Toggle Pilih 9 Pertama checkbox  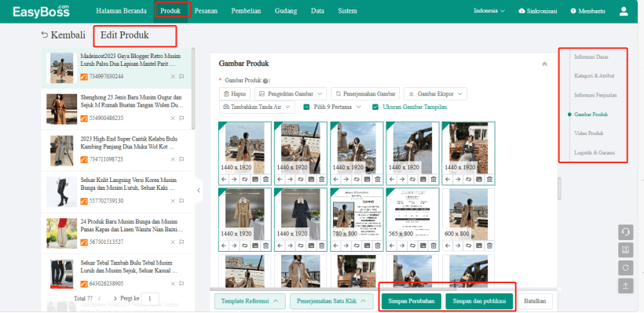coord(306,107)
